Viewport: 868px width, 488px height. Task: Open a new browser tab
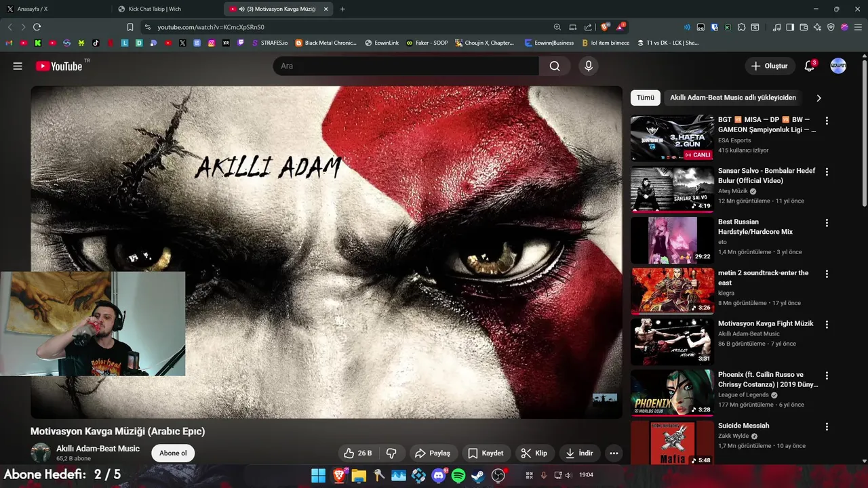coord(342,9)
